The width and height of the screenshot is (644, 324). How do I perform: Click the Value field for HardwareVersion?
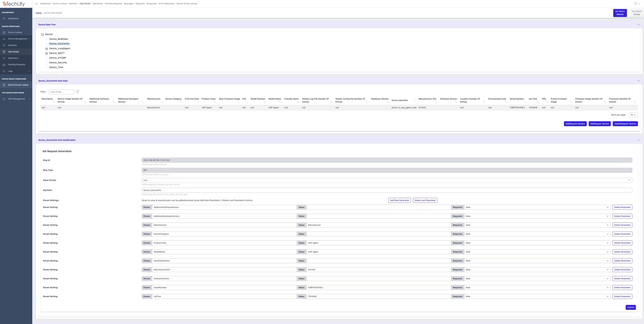coord(379,261)
